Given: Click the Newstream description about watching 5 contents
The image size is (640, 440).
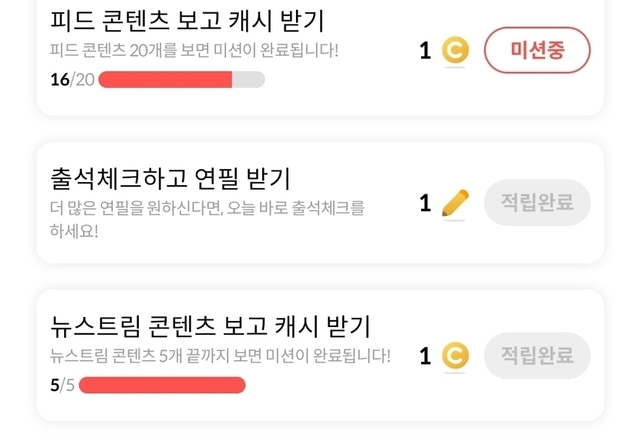Looking at the screenshot, I should 220,355.
